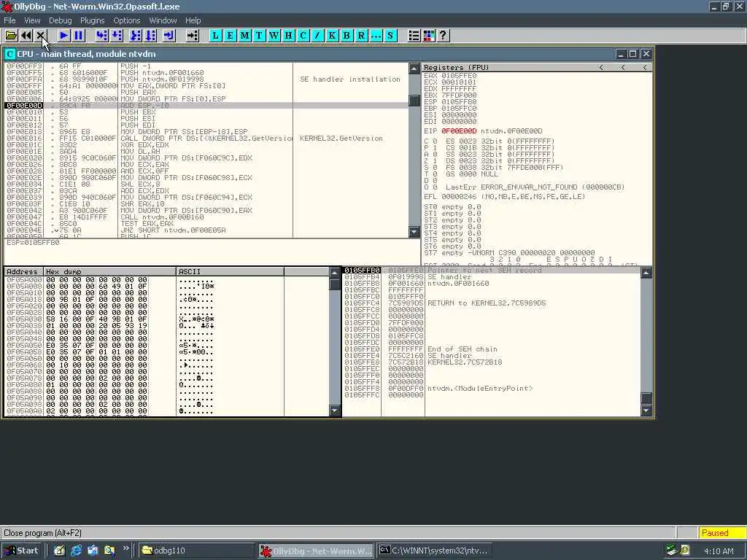Show Breakpoints with B button
The width and height of the screenshot is (747, 560).
tap(347, 36)
